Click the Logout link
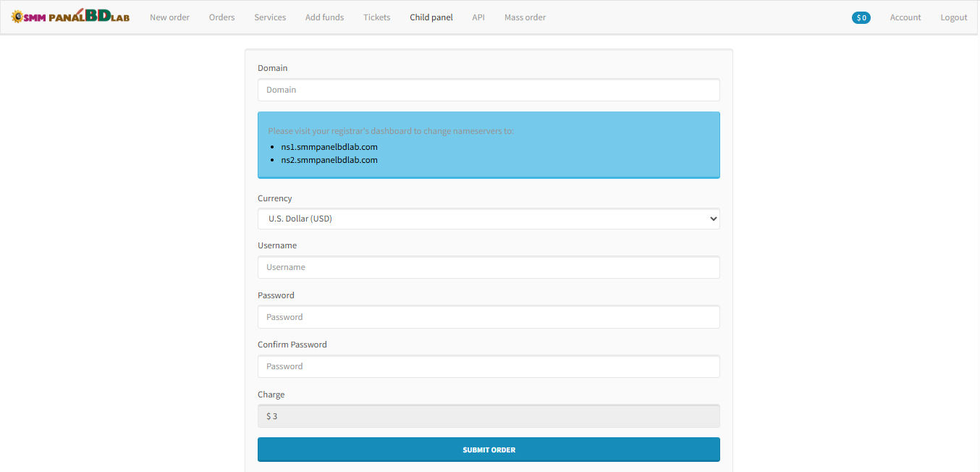Screen dimensions: 980x472 click(953, 17)
